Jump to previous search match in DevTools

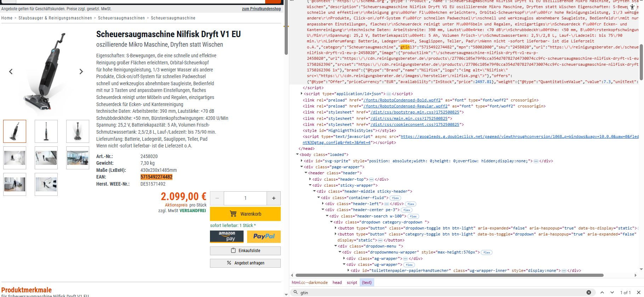coord(602,292)
